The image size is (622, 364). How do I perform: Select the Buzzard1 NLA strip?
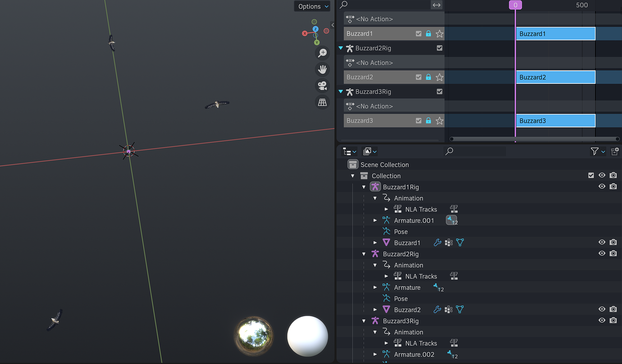point(555,34)
